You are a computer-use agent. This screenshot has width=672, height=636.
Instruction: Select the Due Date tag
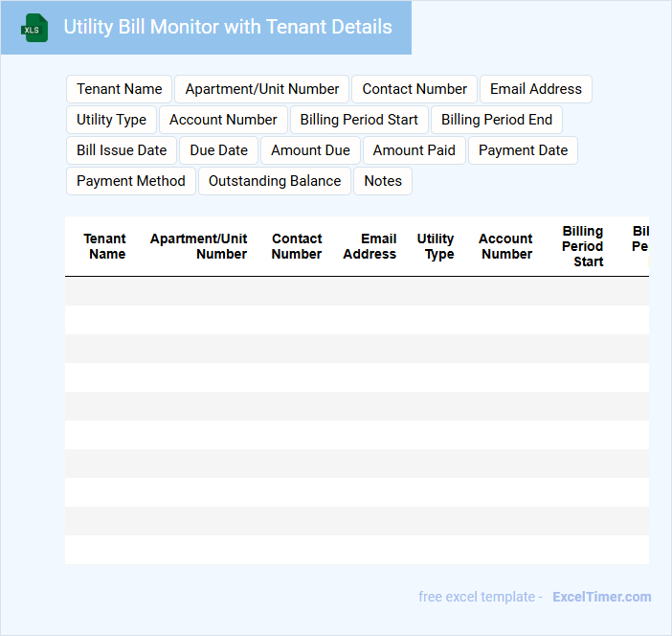[218, 150]
